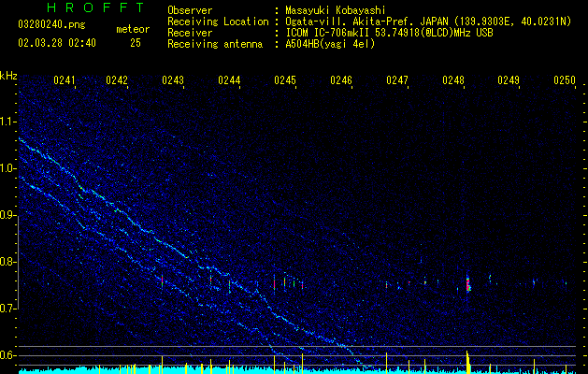
Task: Click the HROFFT title text
Action: click(x=96, y=7)
